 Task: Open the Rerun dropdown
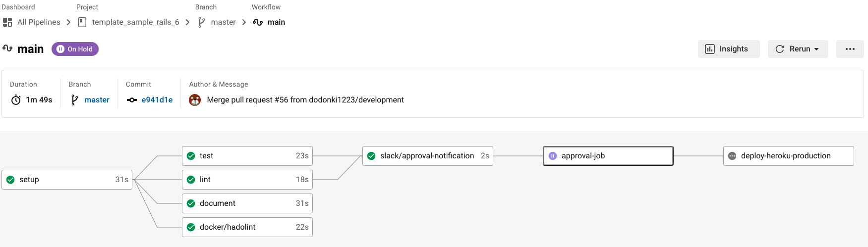(x=798, y=49)
